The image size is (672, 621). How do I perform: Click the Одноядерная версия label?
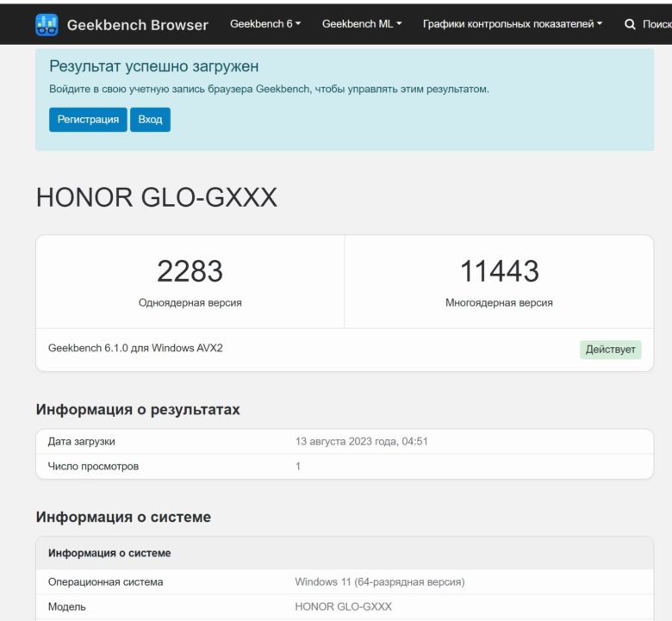click(190, 302)
